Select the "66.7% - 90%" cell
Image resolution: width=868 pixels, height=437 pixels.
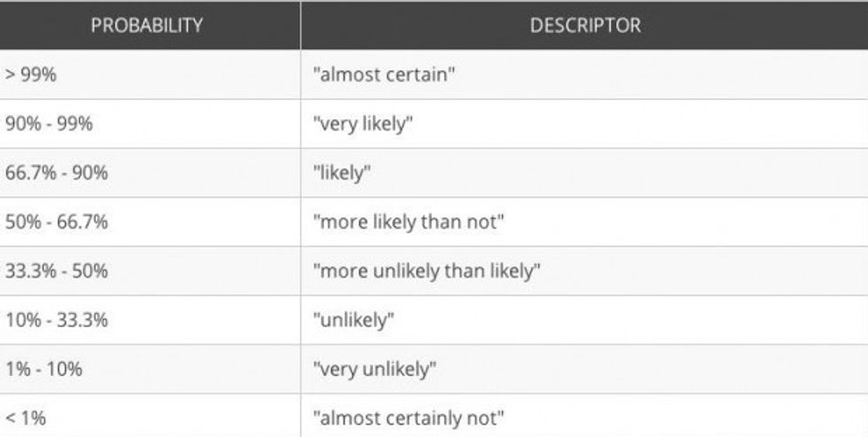click(56, 173)
